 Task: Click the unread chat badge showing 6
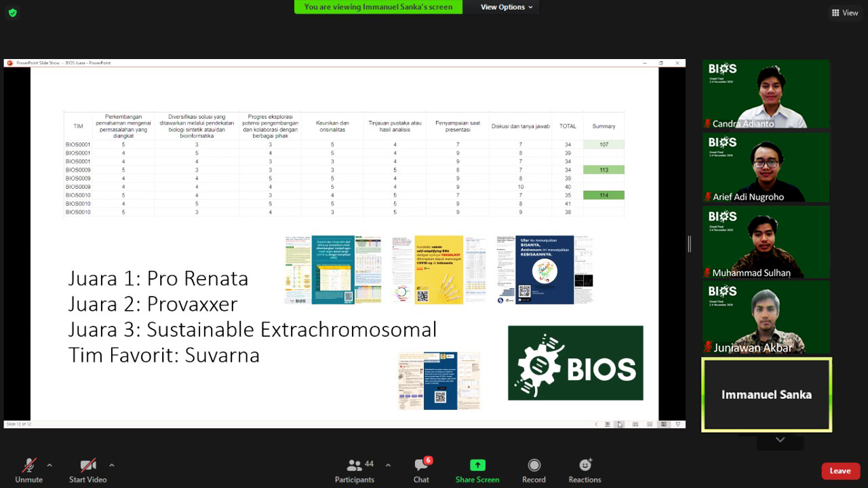(428, 460)
